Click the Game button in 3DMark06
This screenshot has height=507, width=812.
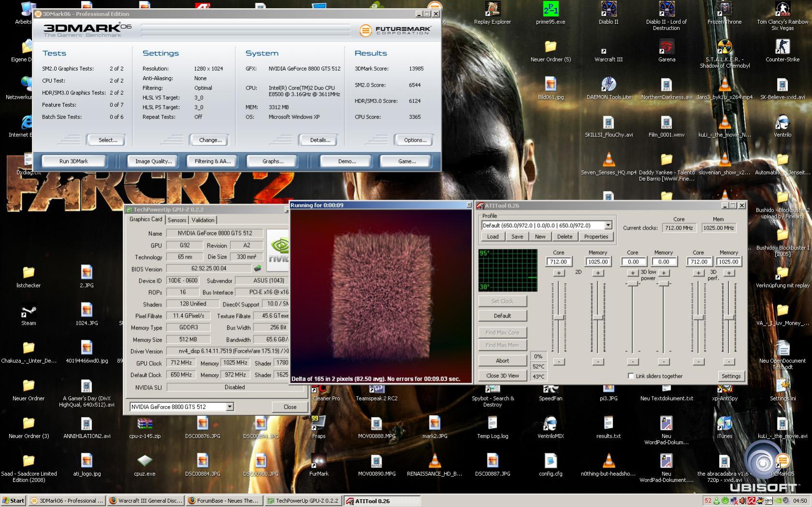pyautogui.click(x=407, y=161)
